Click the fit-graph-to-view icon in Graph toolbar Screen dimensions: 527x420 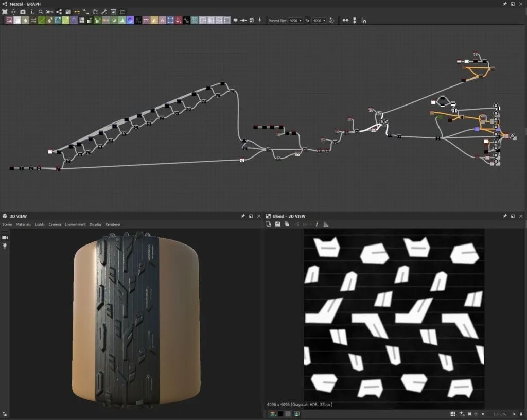[5, 12]
